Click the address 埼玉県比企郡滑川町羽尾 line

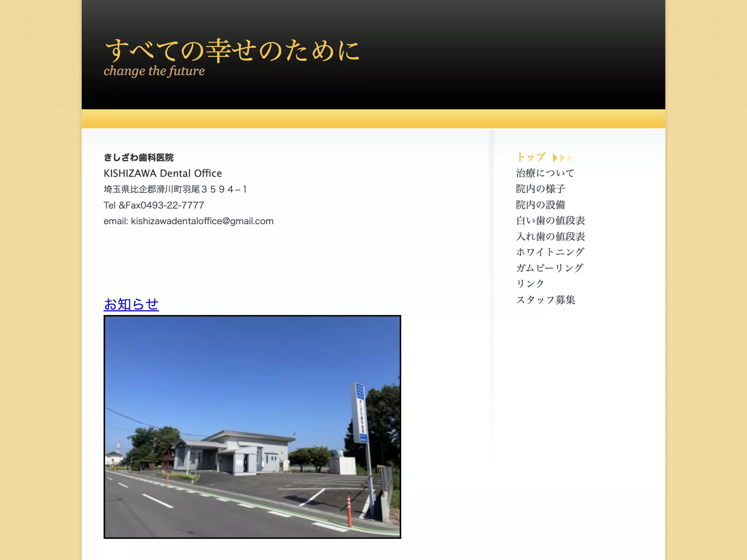pyautogui.click(x=175, y=189)
